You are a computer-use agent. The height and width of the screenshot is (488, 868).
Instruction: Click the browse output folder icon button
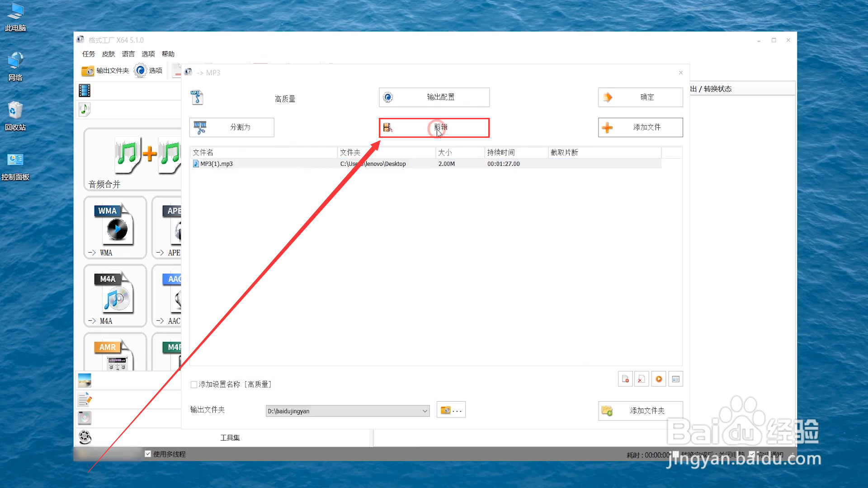pos(451,410)
